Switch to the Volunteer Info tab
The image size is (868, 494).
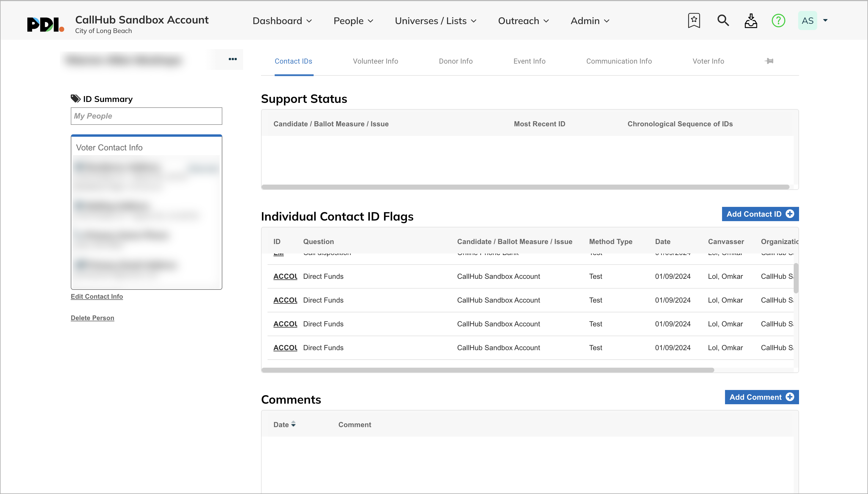coord(375,61)
